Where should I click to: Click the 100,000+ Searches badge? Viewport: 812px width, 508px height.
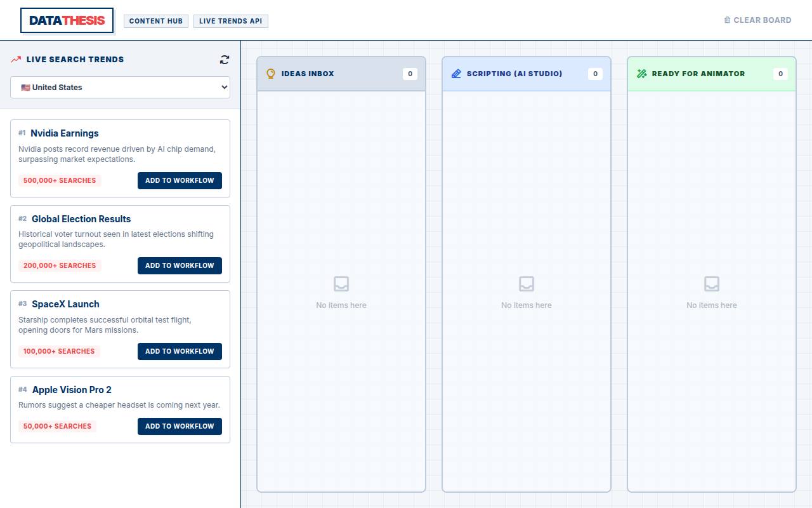(x=59, y=351)
